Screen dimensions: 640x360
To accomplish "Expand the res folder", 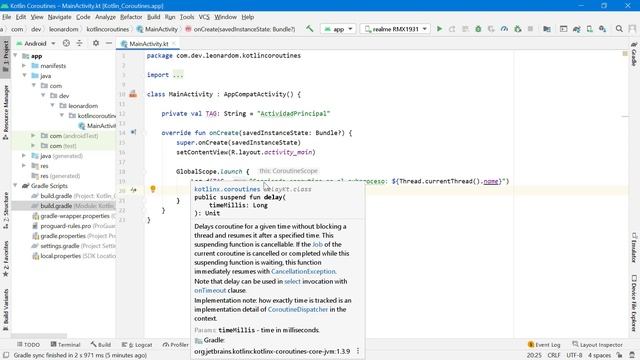I will (24, 166).
